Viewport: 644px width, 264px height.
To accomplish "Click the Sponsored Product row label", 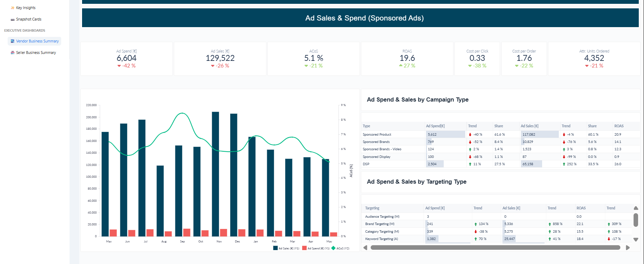I will [x=377, y=135].
